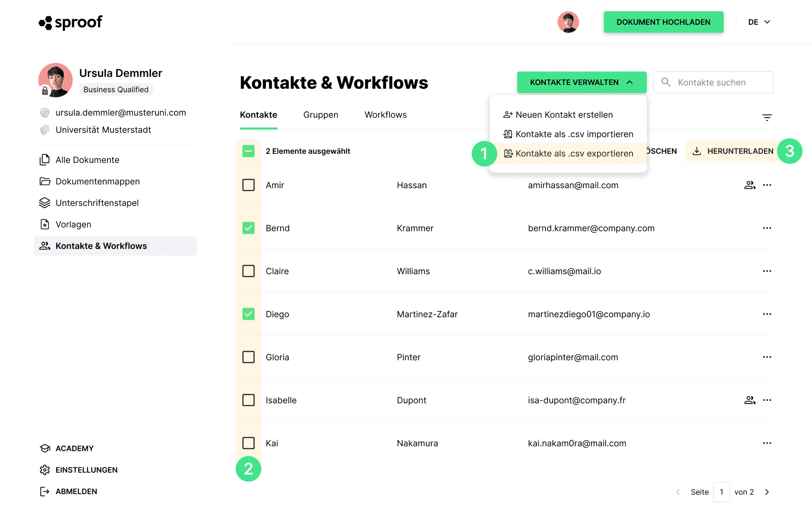Click the Dokument hochladen button
The height and width of the screenshot is (528, 812).
pos(663,22)
